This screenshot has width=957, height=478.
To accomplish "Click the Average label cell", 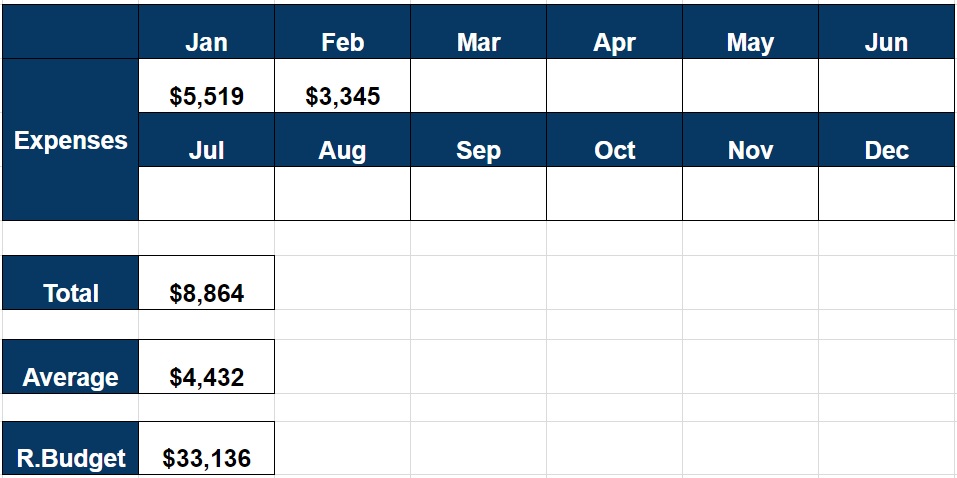I will (70, 366).
